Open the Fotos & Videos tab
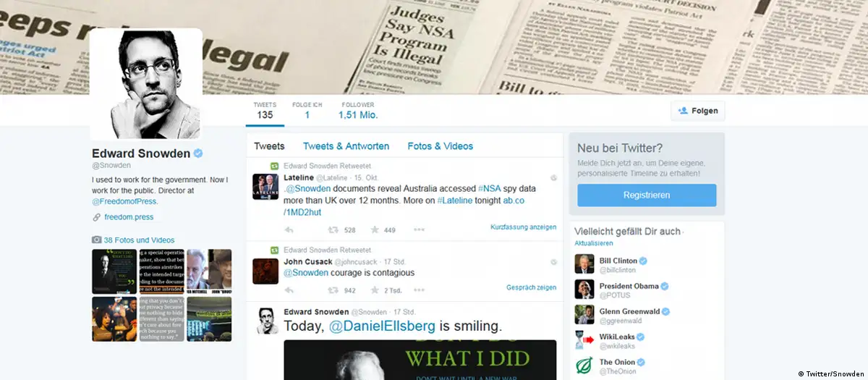The height and width of the screenshot is (380, 868). [x=440, y=146]
